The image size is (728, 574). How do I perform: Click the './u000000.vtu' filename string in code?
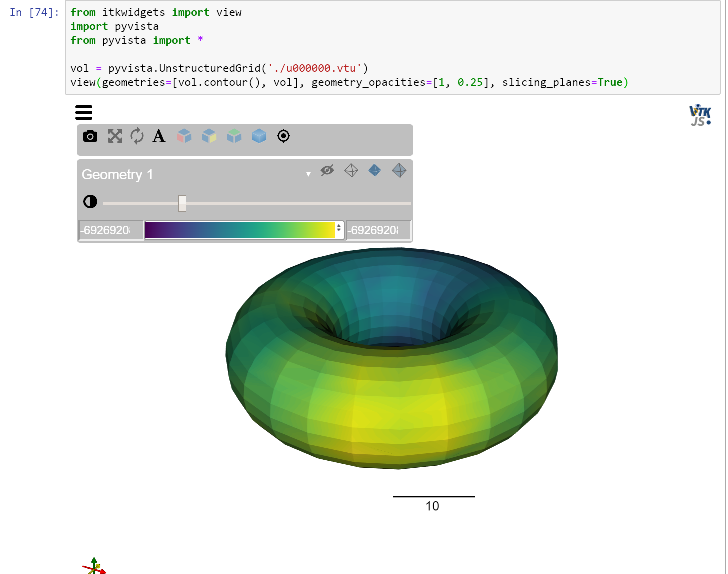click(315, 68)
